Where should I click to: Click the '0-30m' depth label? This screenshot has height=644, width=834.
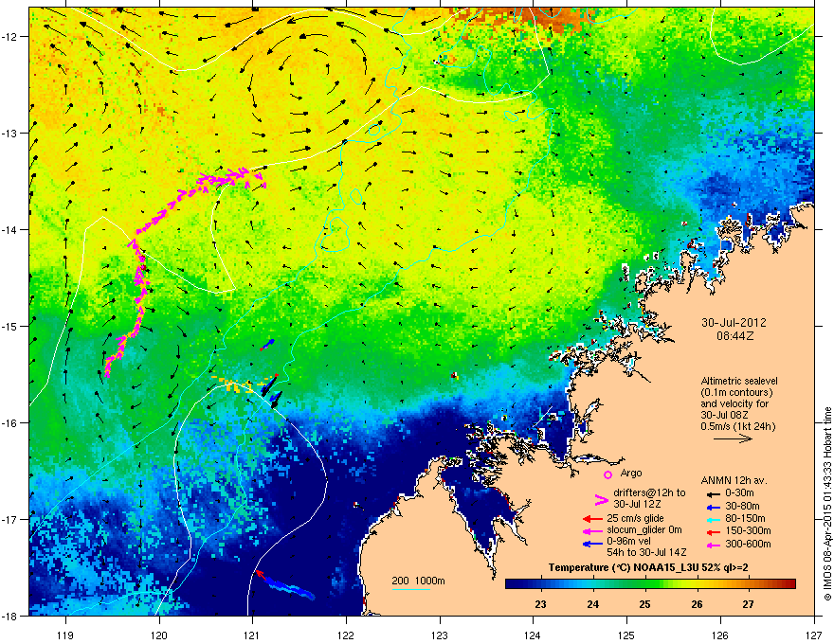[739, 493]
